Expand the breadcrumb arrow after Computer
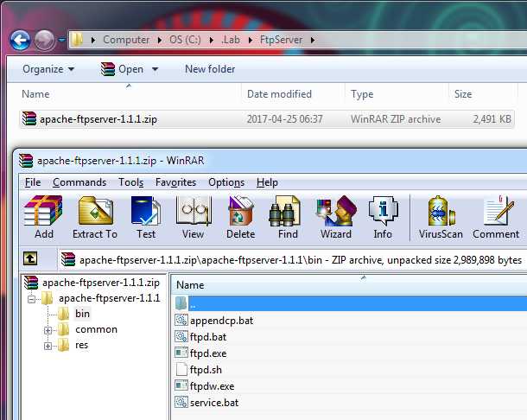Screen dimensions: 527x420 click(x=160, y=40)
